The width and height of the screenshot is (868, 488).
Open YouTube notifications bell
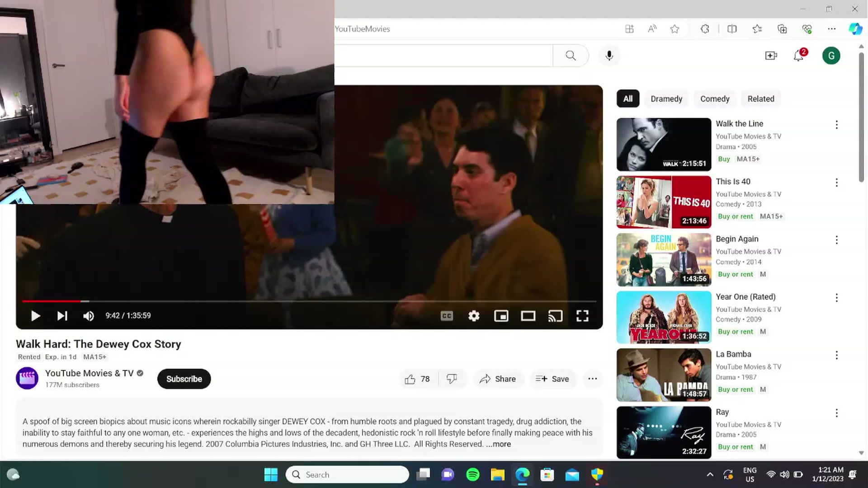[799, 56]
